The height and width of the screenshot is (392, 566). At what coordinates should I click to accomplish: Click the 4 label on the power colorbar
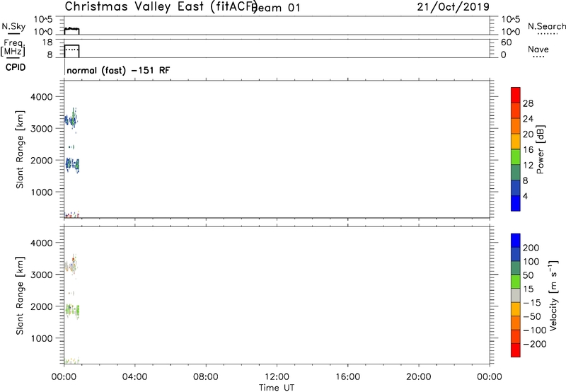pos(526,196)
